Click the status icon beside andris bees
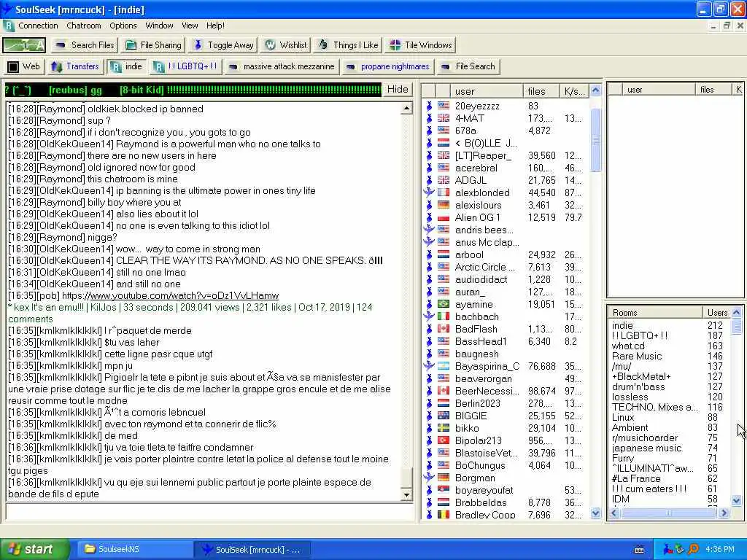 (429, 230)
